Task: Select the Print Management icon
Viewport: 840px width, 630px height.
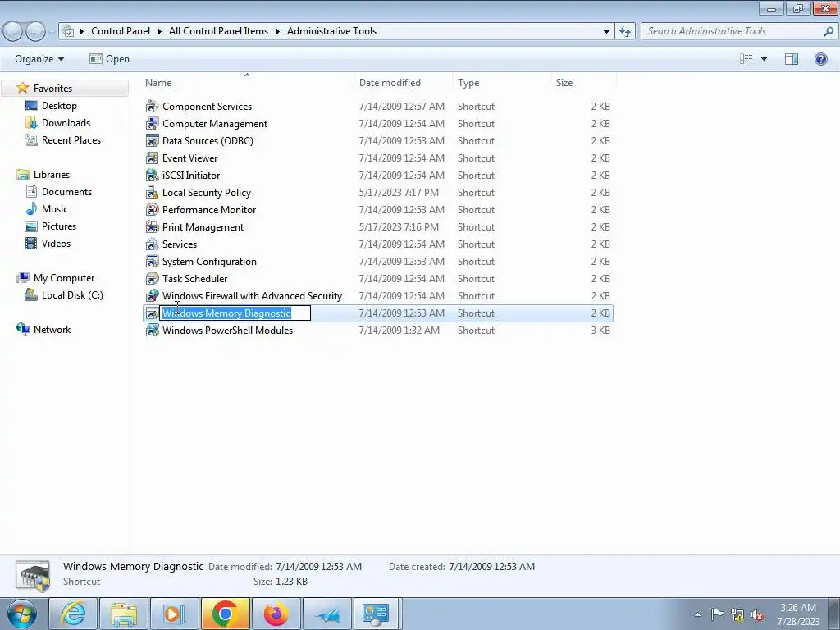Action: pyautogui.click(x=152, y=227)
